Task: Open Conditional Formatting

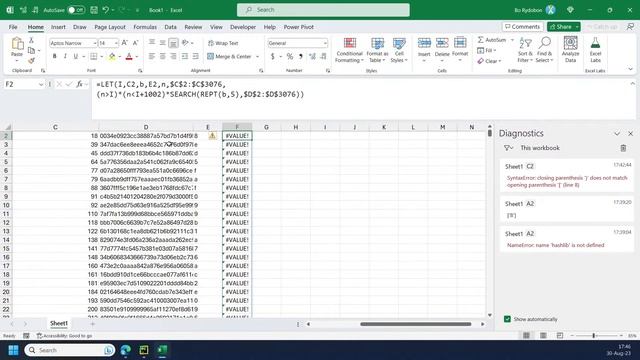Action: coord(349,50)
